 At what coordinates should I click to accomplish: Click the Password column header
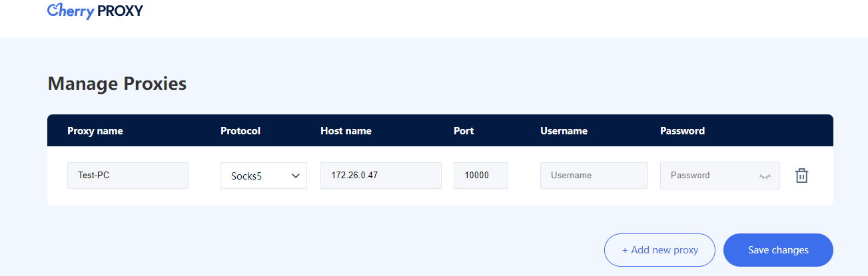click(682, 131)
